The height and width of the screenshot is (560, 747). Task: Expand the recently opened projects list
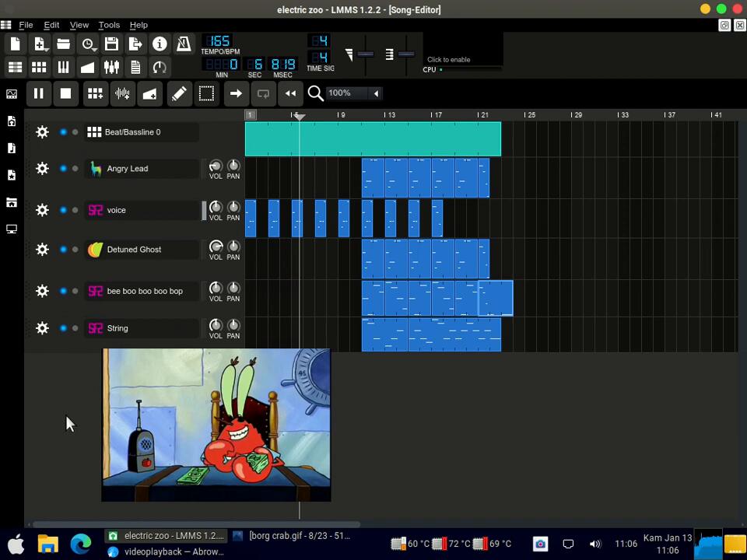88,44
